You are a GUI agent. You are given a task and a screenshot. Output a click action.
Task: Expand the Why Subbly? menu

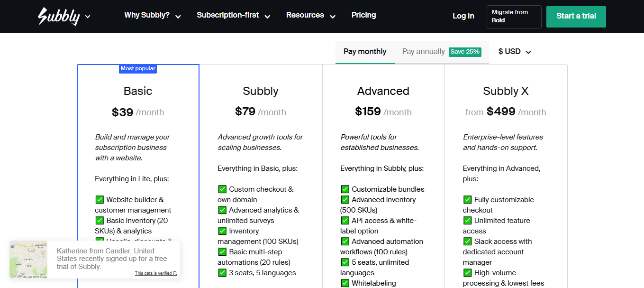pyautogui.click(x=153, y=15)
